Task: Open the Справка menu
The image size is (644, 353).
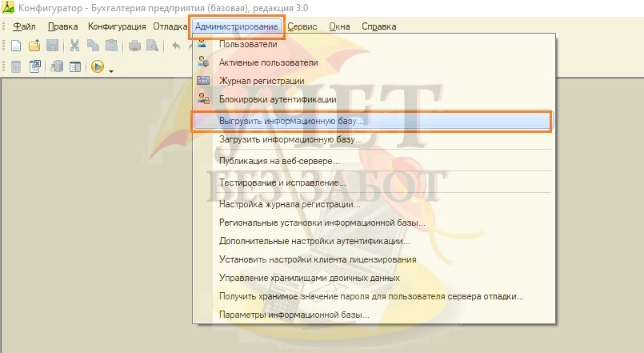Action: tap(378, 26)
